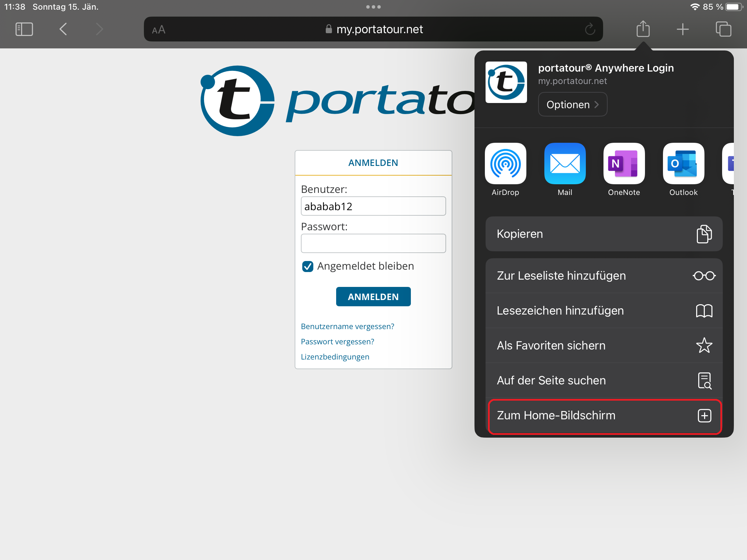Click the Passwort input field

(373, 244)
